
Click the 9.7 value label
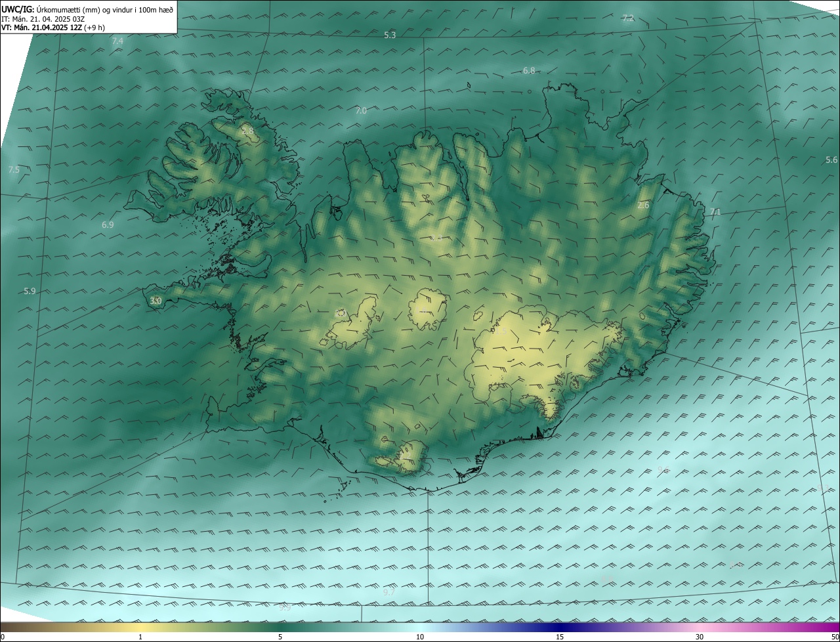pos(389,592)
